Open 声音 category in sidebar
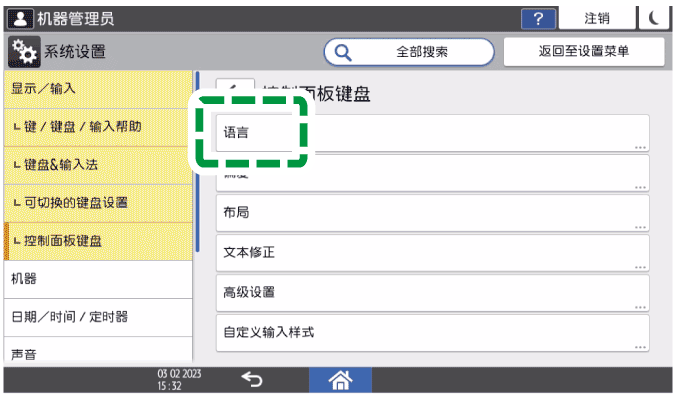Screen dimensions: 675x401 click(x=98, y=351)
